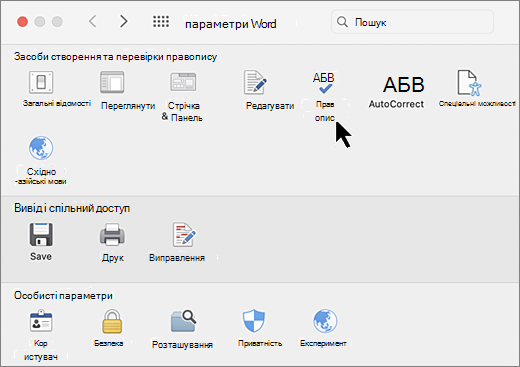Click the 'Особисті параметри' section heading

point(63,295)
